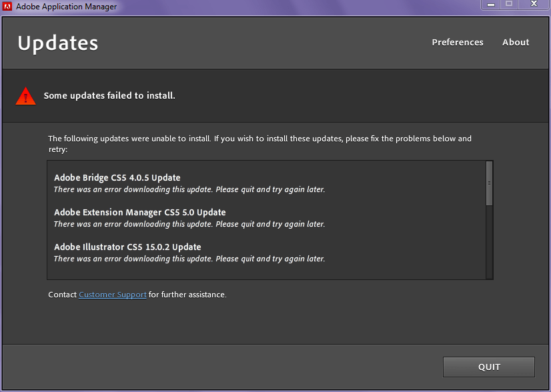551x392 pixels.
Task: Click the Updates page heading
Action: click(57, 42)
